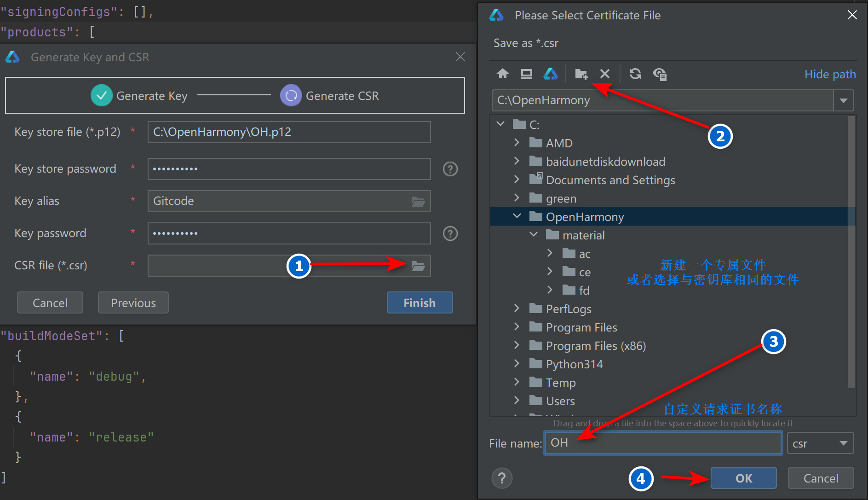Click Hide path link

coord(830,74)
